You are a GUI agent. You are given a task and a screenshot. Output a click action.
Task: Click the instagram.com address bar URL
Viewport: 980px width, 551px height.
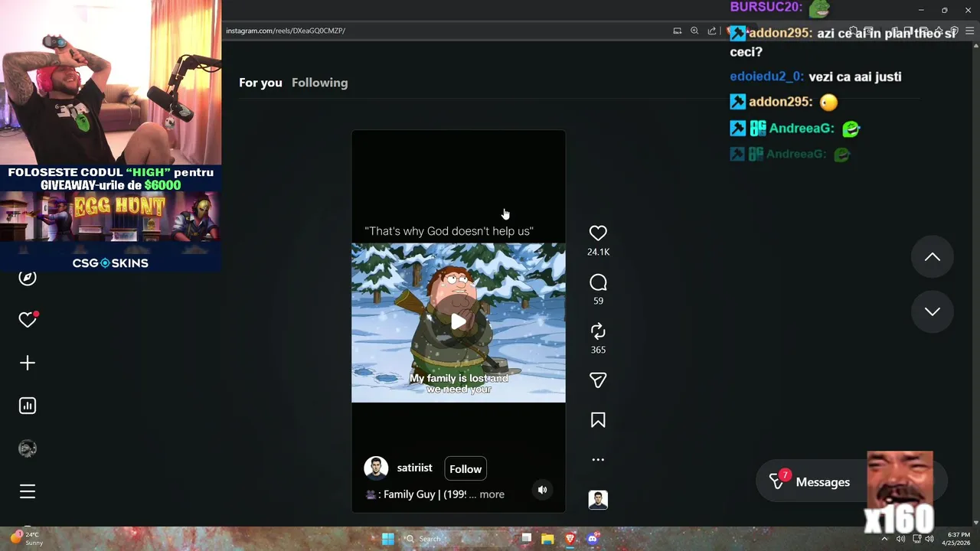click(286, 31)
